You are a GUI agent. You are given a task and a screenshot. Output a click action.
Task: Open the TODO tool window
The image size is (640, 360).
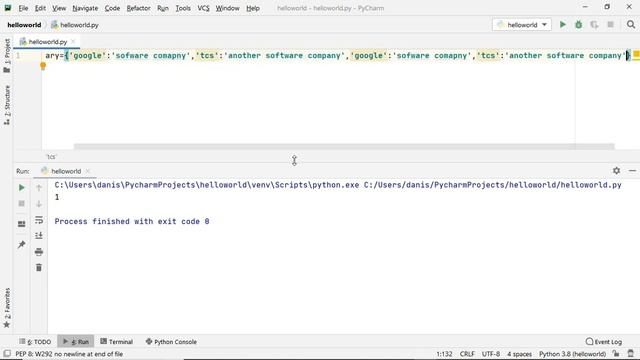coord(35,342)
